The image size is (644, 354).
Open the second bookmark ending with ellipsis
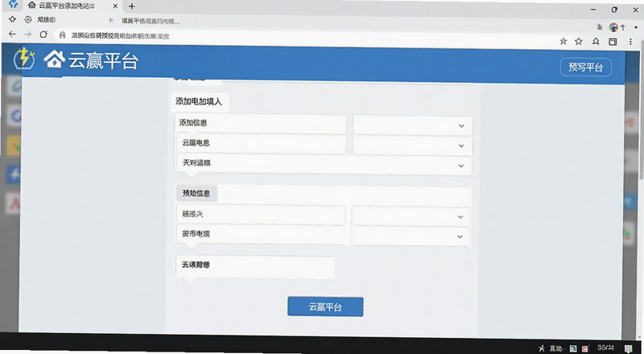(151, 21)
